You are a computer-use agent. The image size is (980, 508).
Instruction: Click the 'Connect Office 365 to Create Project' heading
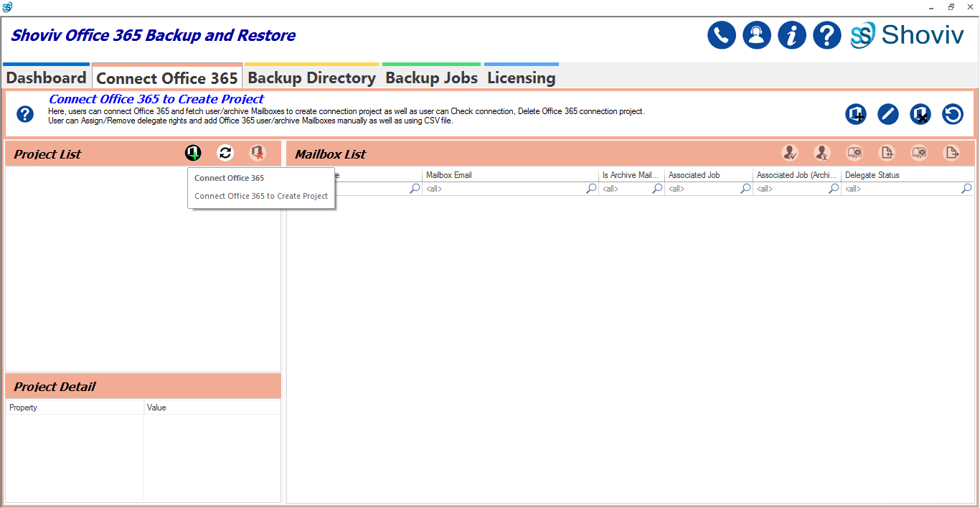pyautogui.click(x=156, y=99)
